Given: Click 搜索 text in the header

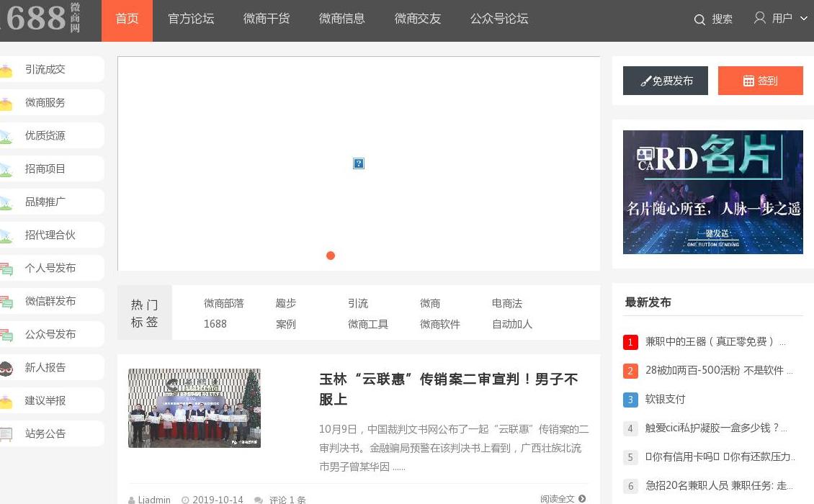Looking at the screenshot, I should pyautogui.click(x=722, y=19).
